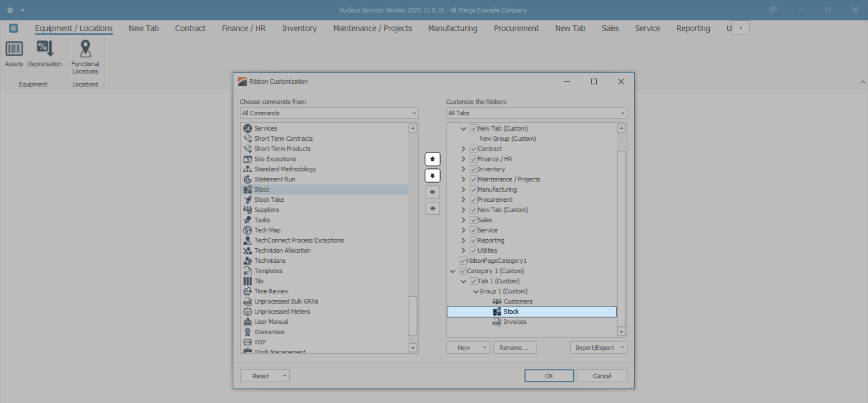
Task: Click the TechConnect Process Exceptions icon
Action: pyautogui.click(x=248, y=240)
